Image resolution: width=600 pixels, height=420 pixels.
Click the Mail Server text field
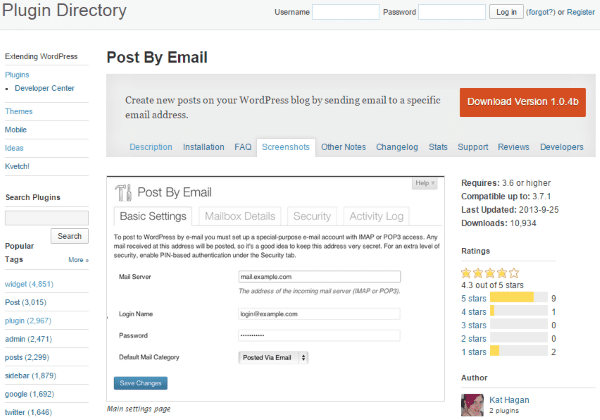click(x=318, y=277)
